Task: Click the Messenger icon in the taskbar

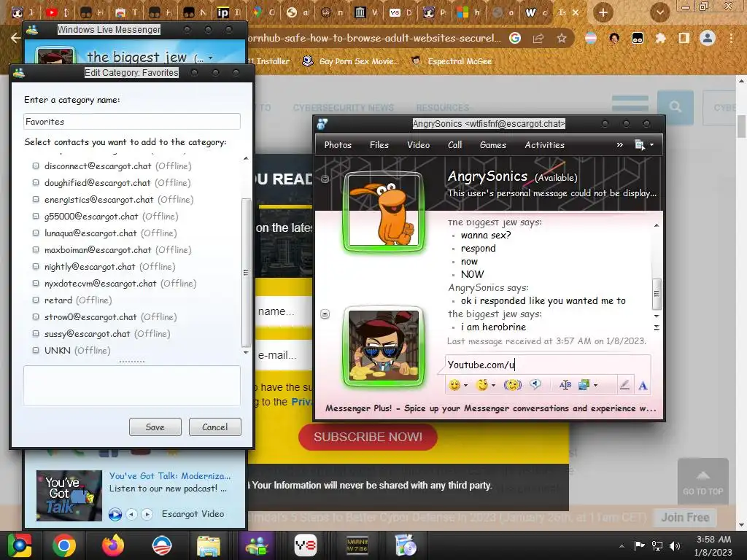Action: [257, 545]
